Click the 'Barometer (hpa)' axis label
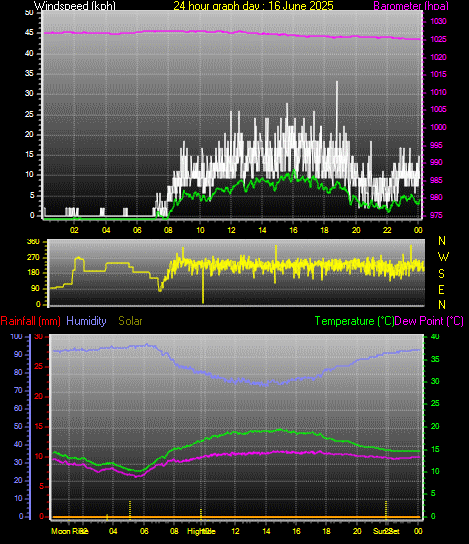This screenshot has width=469, height=544. coord(411,6)
